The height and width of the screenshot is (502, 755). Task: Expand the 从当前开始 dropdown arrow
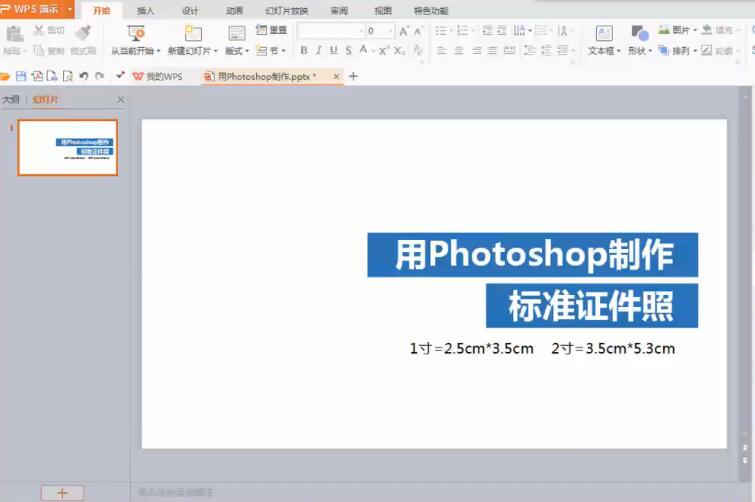tap(158, 51)
